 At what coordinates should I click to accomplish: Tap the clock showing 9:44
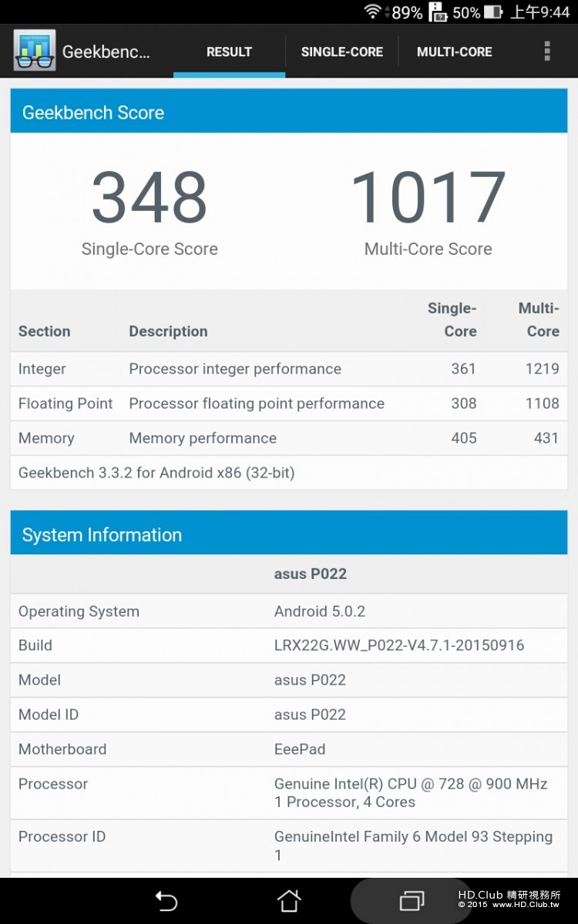pyautogui.click(x=541, y=12)
